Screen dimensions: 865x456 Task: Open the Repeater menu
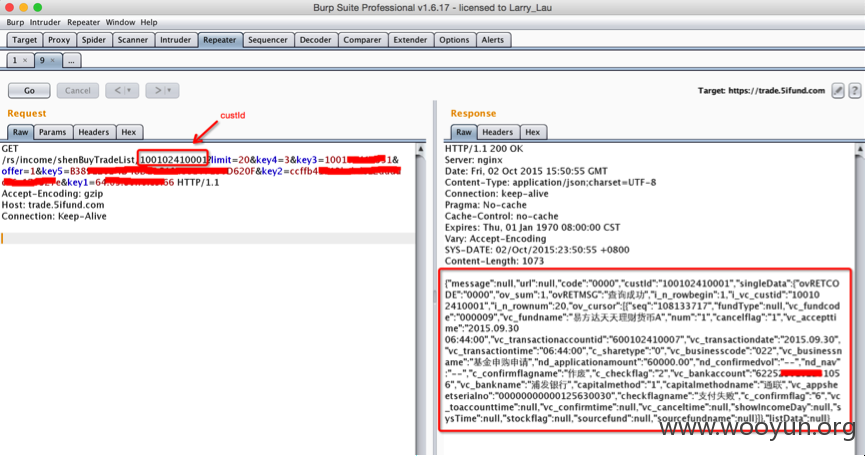83,23
